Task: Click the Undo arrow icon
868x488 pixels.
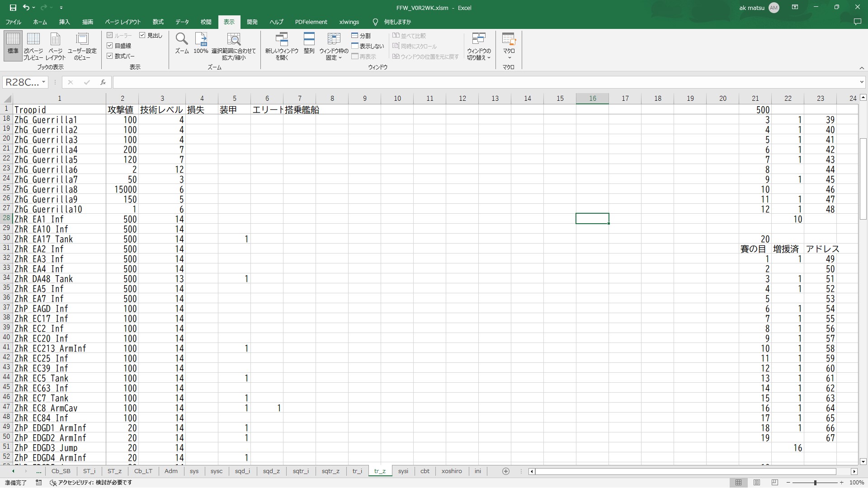Action: 26,8
